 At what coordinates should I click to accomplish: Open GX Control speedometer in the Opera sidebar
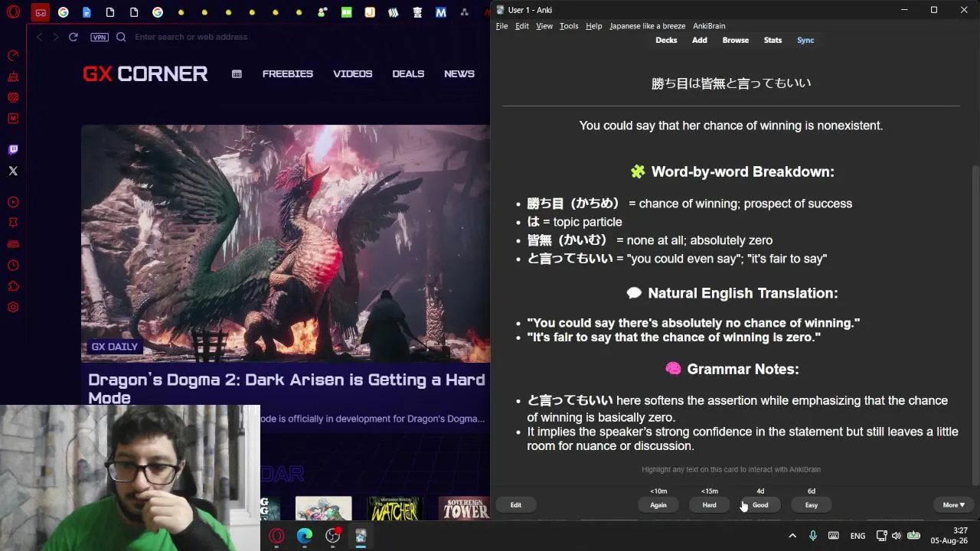pyautogui.click(x=13, y=55)
